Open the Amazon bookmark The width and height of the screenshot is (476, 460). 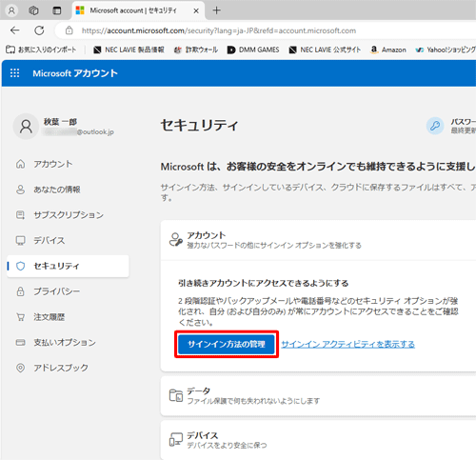click(x=388, y=50)
